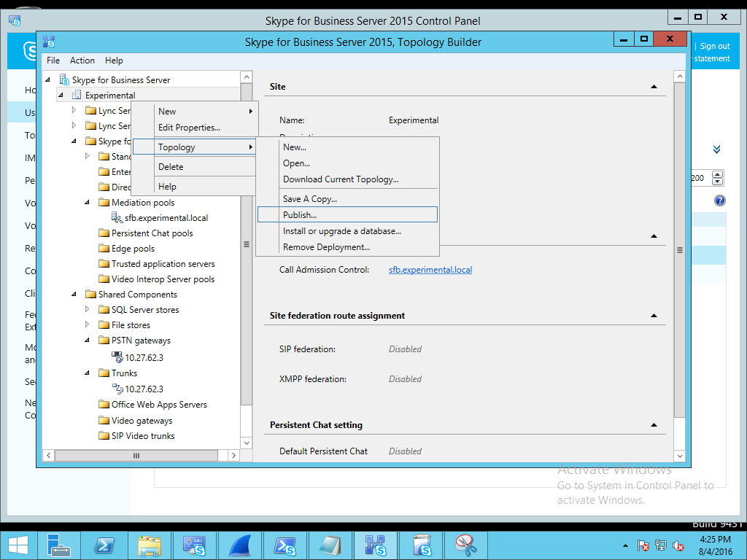
Task: Click the Topology Builder taskbar icon
Action: point(375,545)
